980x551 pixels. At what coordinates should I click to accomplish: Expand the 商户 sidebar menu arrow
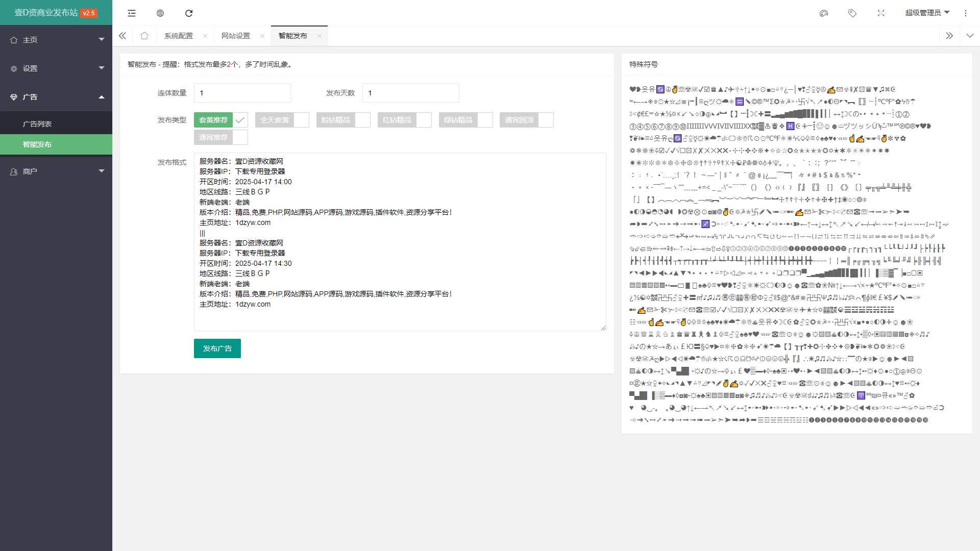point(102,171)
